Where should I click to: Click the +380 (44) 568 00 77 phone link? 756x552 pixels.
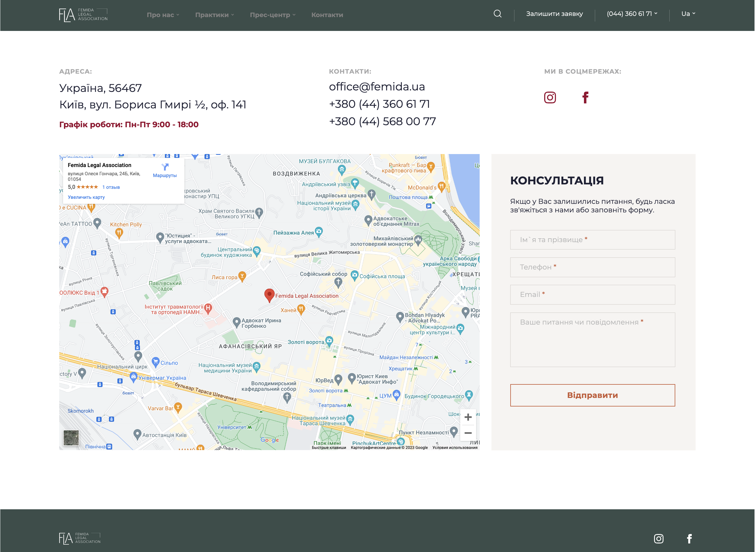(383, 121)
